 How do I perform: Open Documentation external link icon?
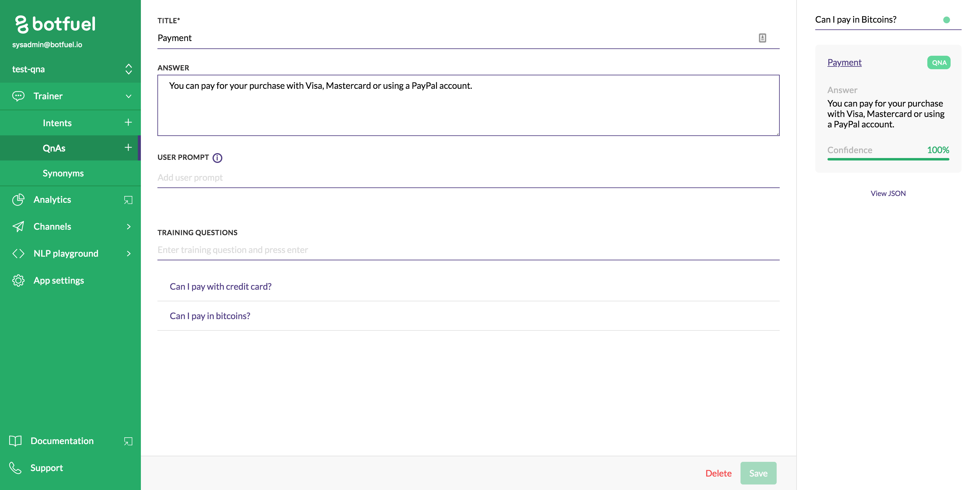click(x=128, y=441)
